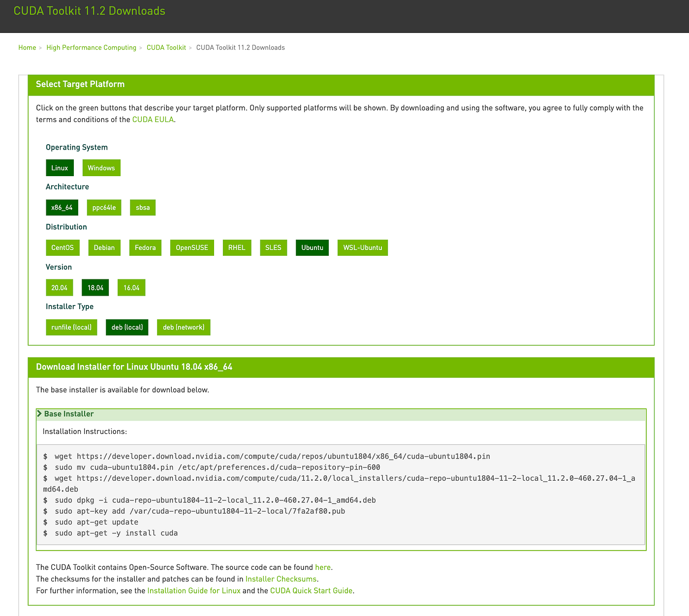Pick OpenSUSE as the distribution

(192, 247)
